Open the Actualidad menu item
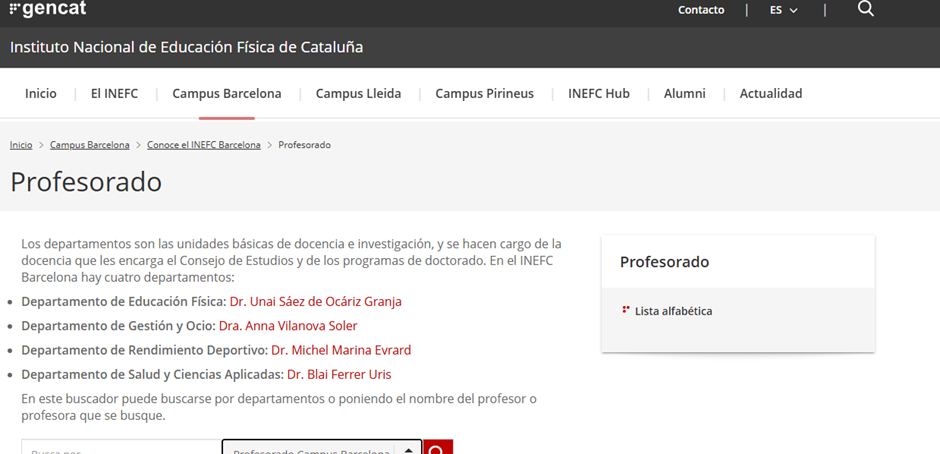The image size is (940, 454). tap(771, 94)
